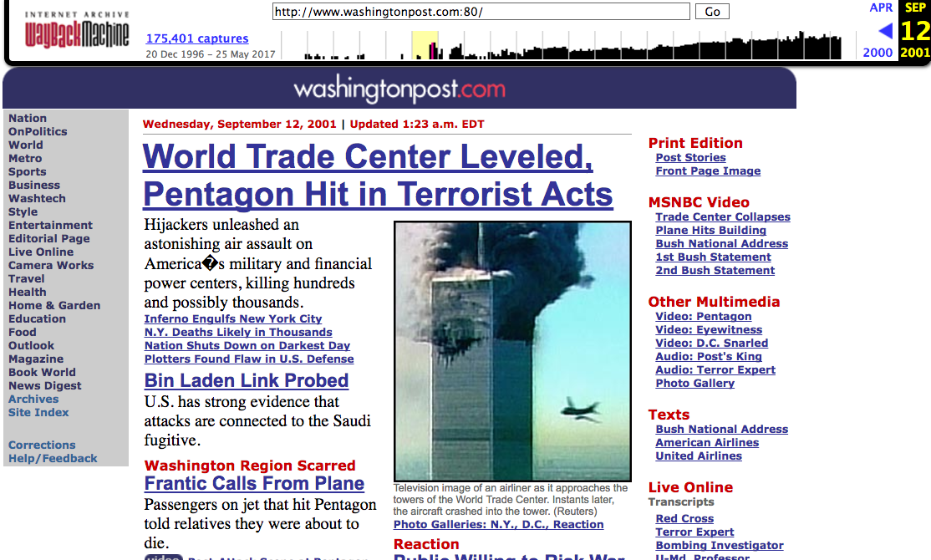Open Frantic Calls From Plane story
The image size is (931, 560).
(254, 483)
